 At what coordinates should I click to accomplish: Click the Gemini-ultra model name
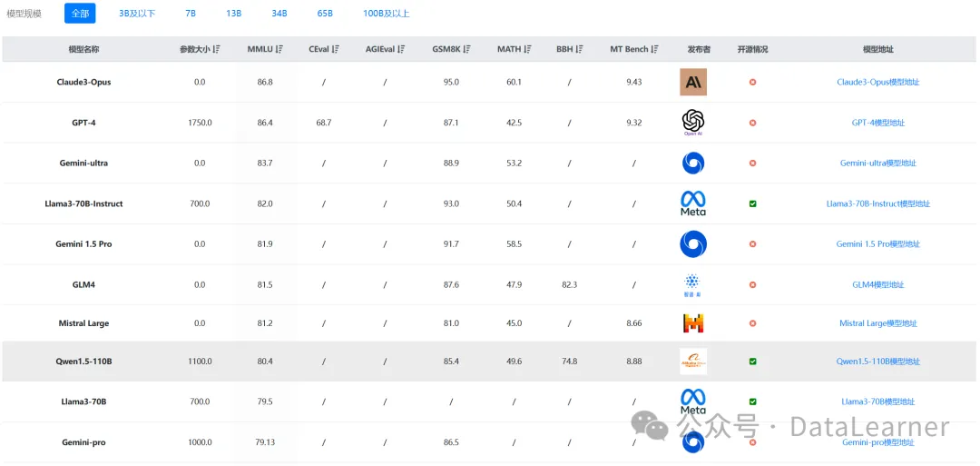click(x=83, y=164)
